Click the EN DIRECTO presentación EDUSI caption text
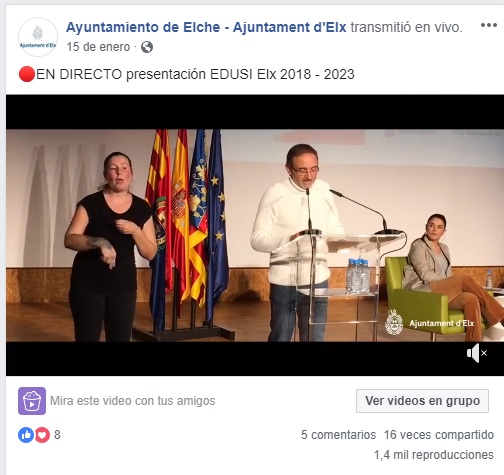The image size is (504, 475). [195, 74]
